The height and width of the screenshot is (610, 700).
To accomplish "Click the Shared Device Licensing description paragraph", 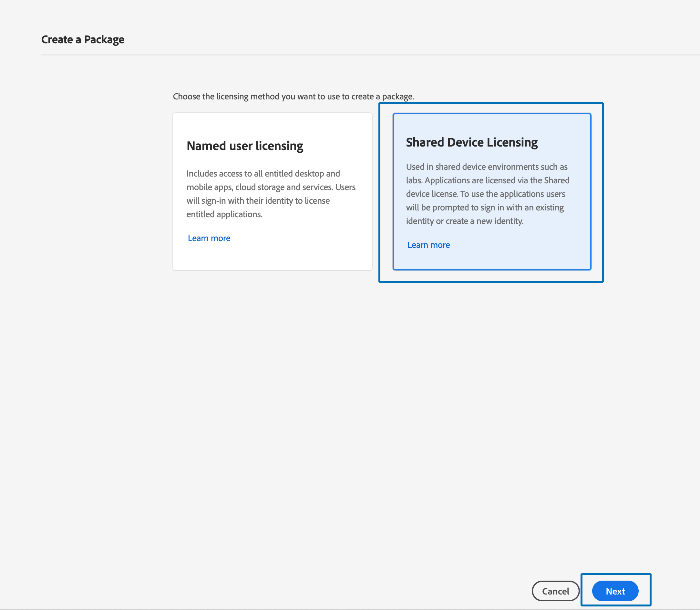I will (487, 194).
